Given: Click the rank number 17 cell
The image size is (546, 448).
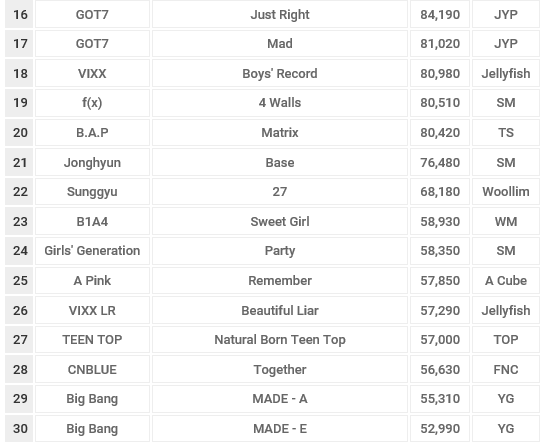Looking at the screenshot, I should tap(20, 44).
